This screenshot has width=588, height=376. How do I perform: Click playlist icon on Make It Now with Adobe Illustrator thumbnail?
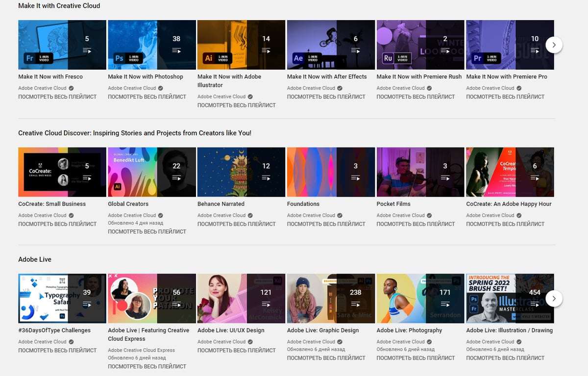point(266,50)
